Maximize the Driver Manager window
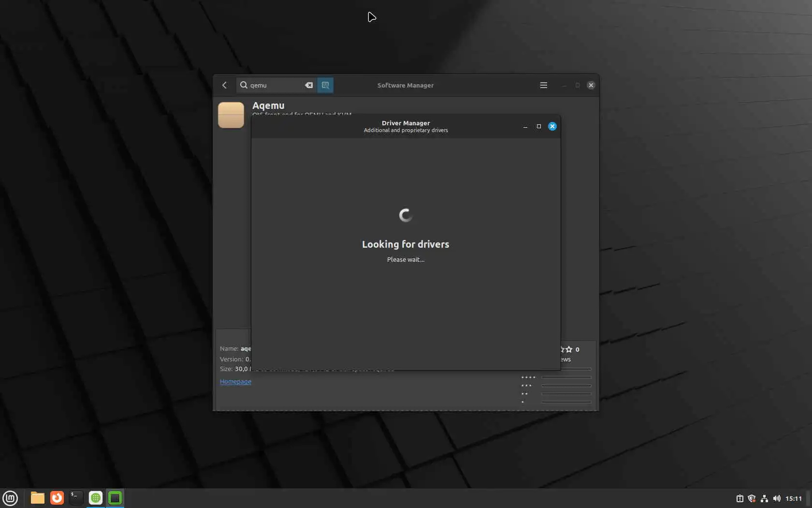 pos(539,126)
